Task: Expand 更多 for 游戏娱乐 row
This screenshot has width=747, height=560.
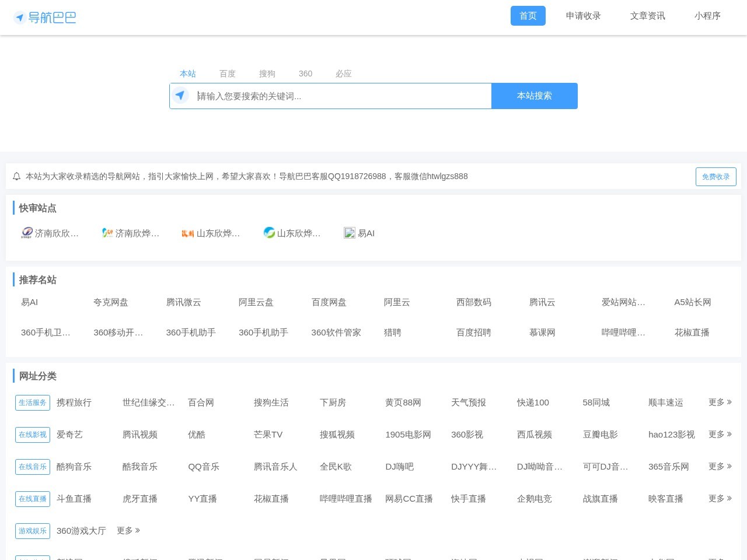Action: (x=128, y=530)
